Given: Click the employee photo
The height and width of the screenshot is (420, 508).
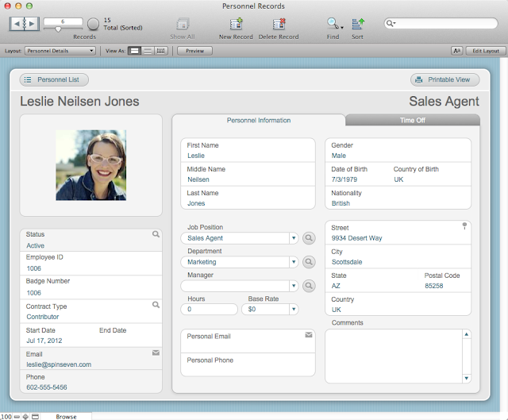Looking at the screenshot, I should [91, 165].
